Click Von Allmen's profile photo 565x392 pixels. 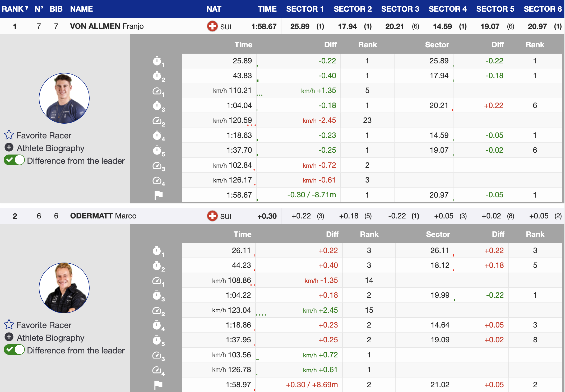64,98
